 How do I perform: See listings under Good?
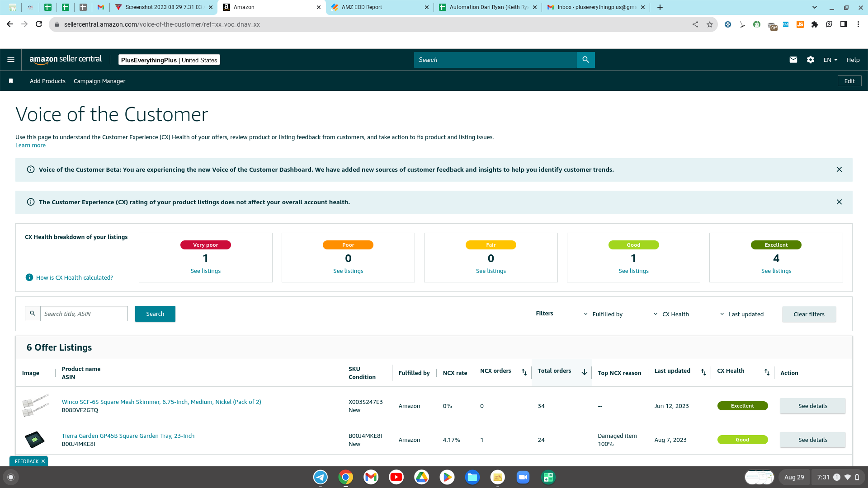click(633, 271)
